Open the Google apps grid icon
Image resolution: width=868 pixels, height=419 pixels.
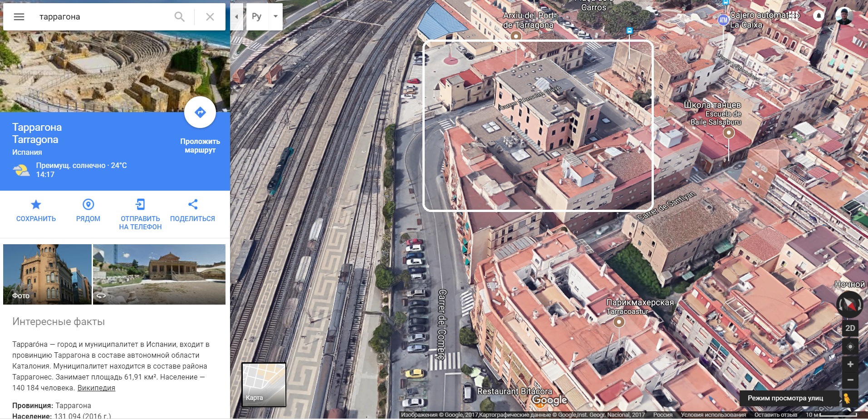[793, 15]
